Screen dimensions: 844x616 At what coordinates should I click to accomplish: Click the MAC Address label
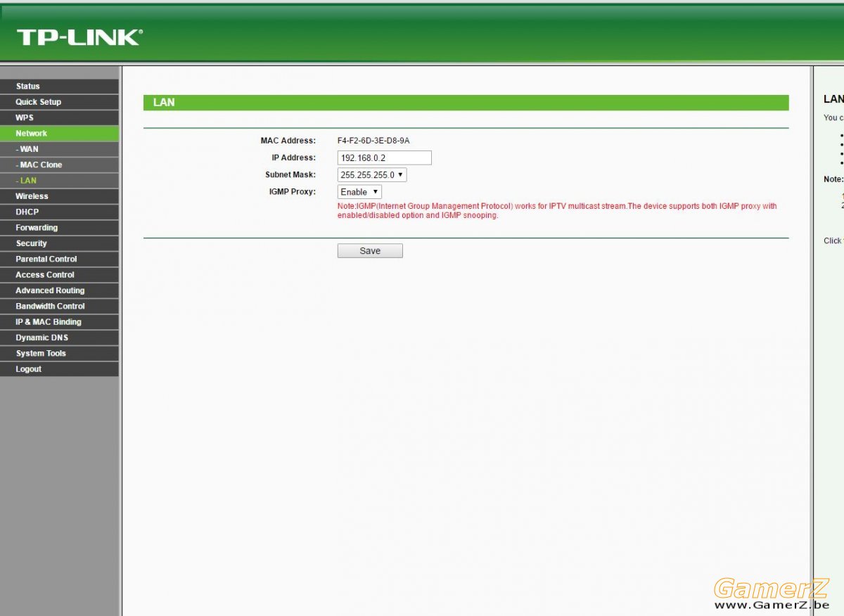[288, 141]
